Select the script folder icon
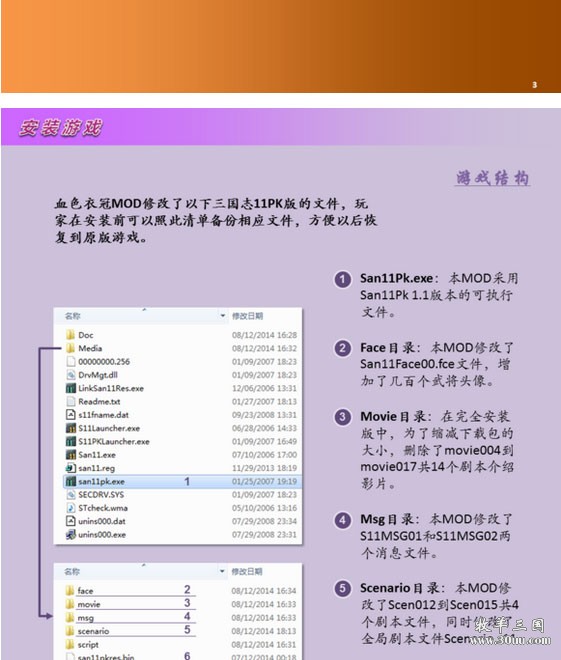This screenshot has height=660, width=561. [70, 644]
